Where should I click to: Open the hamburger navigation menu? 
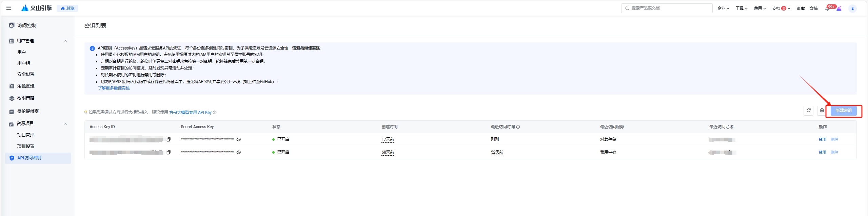tap(9, 8)
